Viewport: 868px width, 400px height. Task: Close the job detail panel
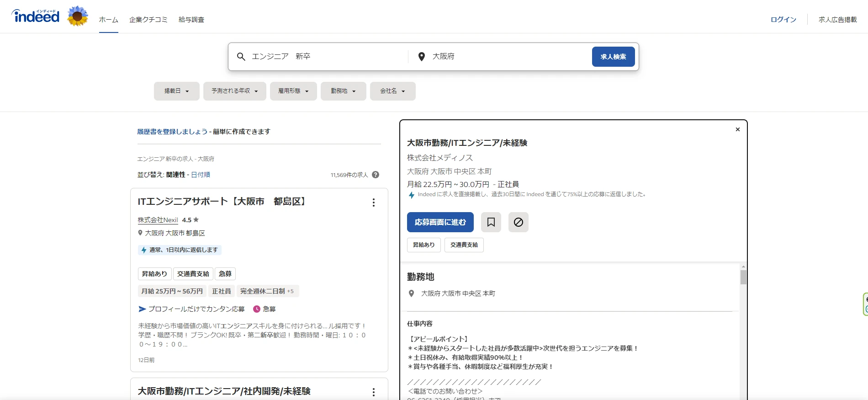(738, 129)
